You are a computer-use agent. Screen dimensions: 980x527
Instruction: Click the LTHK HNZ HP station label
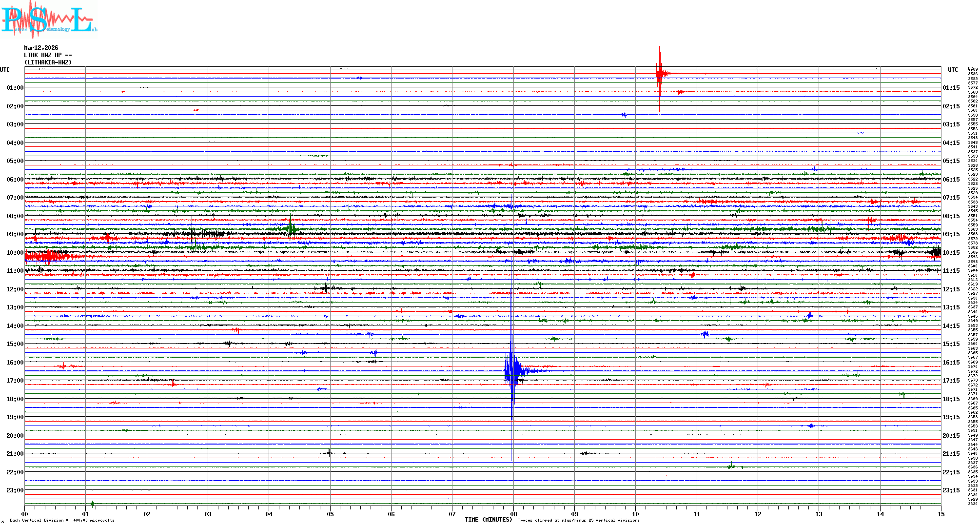(47, 55)
